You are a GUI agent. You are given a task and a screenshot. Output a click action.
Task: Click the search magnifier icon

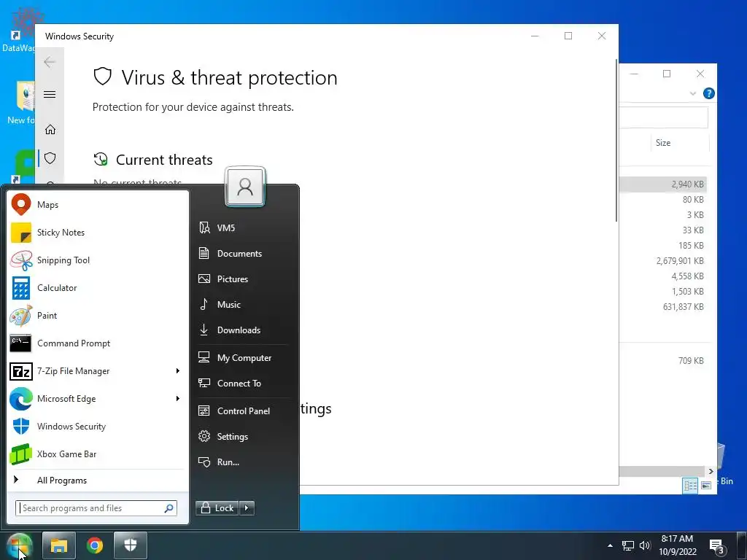pos(169,508)
